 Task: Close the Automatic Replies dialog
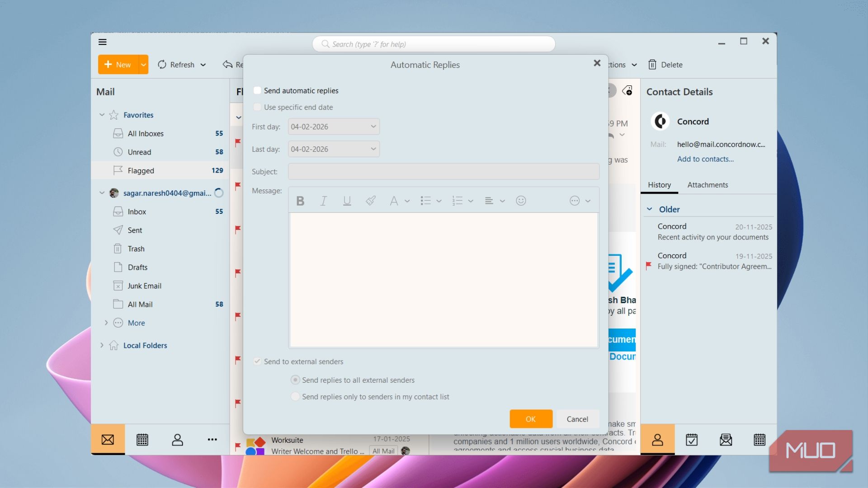[597, 63]
